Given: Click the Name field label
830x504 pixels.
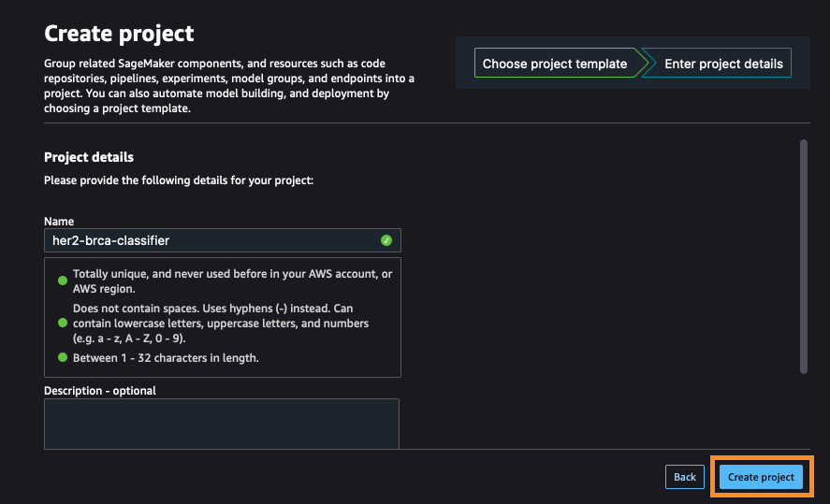Looking at the screenshot, I should tap(59, 222).
